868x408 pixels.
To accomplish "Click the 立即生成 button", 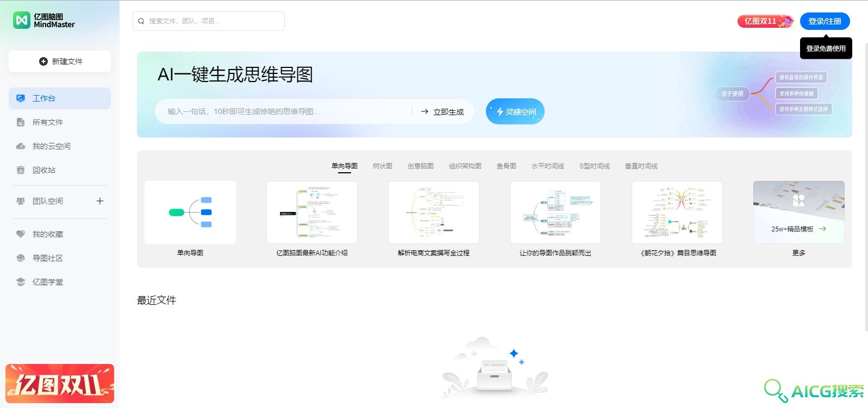I will coord(442,111).
